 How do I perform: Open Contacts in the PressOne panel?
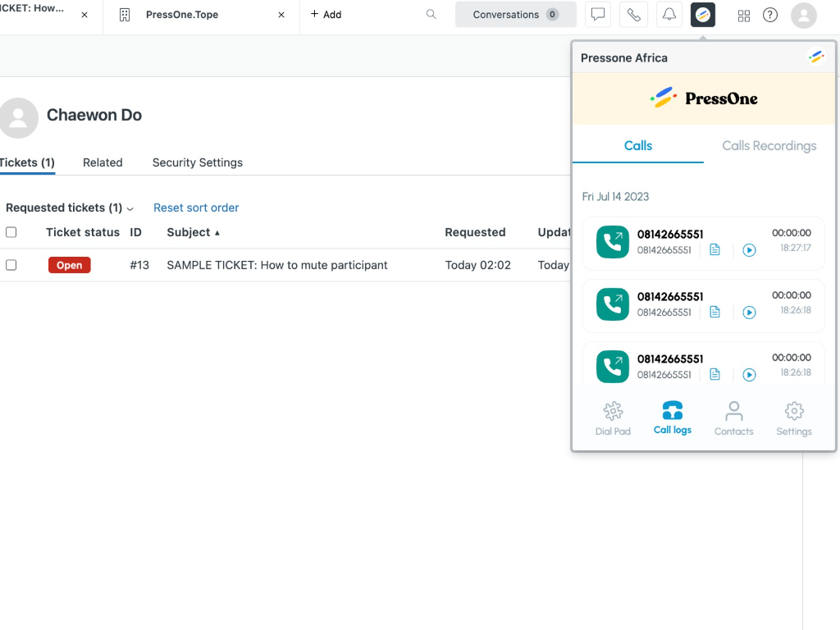coord(733,418)
